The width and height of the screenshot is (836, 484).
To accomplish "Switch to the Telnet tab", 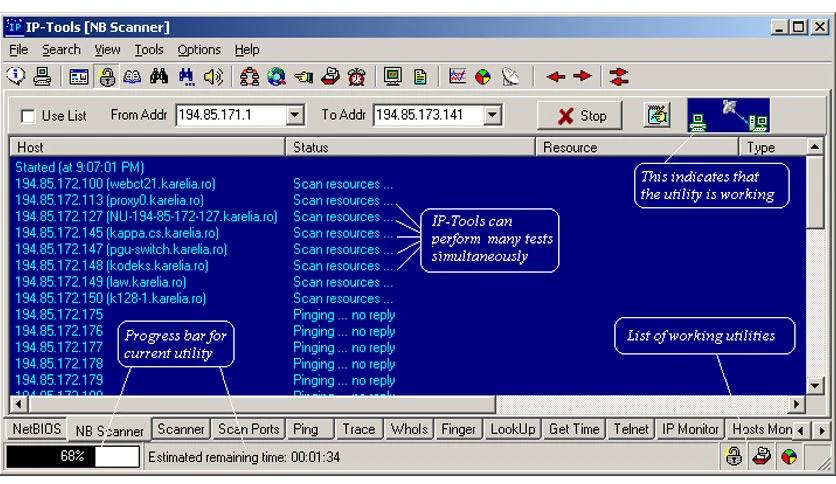I will (631, 429).
